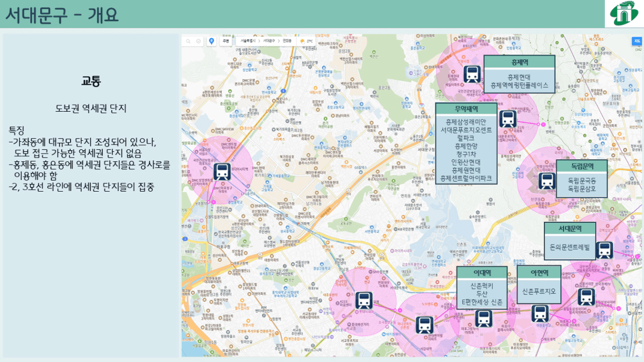This screenshot has height=362, width=644.
Task: Select 연희동 in the map breadcrumb
Action: coord(288,41)
